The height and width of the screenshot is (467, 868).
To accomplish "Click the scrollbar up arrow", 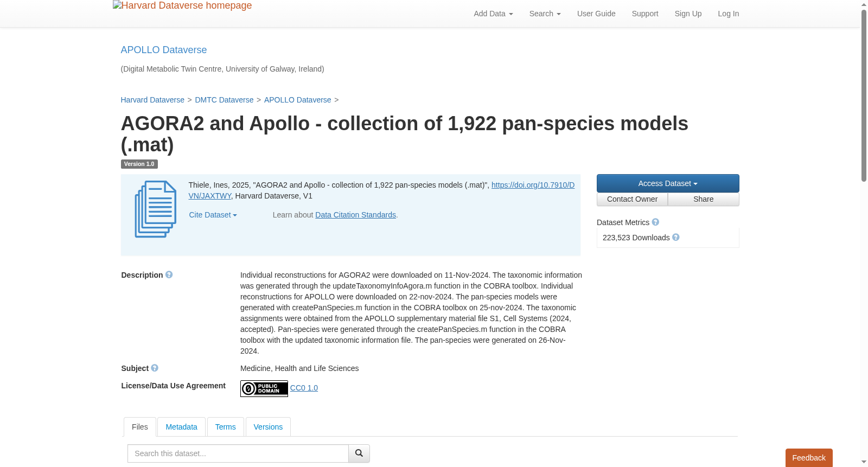I will click(864, 4).
